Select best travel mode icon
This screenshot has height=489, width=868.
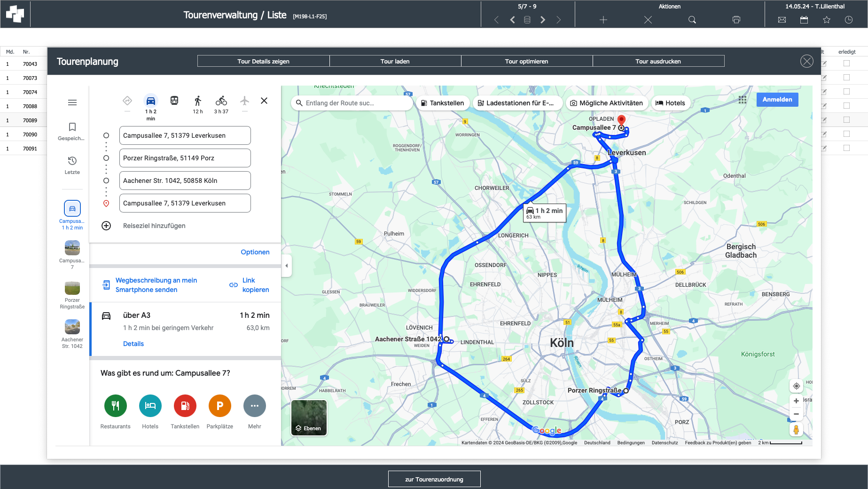point(127,101)
